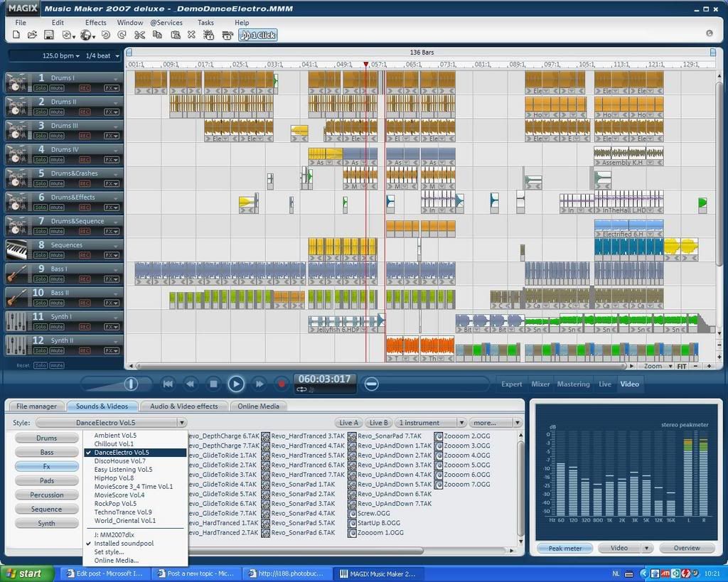Arm recording on track 3 Drums III
Viewport: 728px width, 582px height.
point(85,136)
